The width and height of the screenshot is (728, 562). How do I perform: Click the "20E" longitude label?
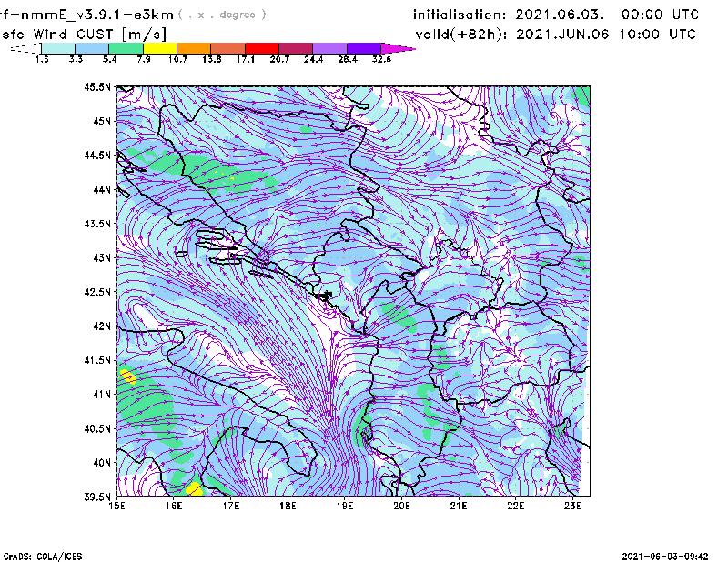coord(401,506)
